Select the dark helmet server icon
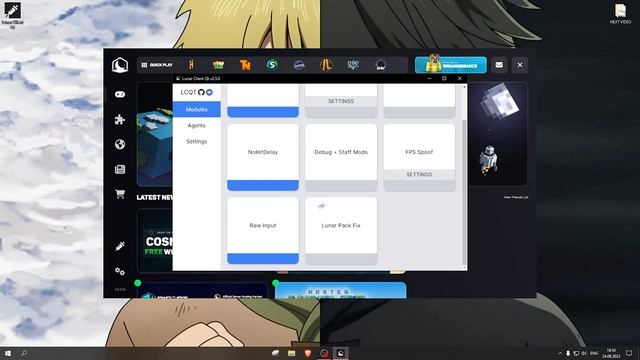 pyautogui.click(x=380, y=65)
